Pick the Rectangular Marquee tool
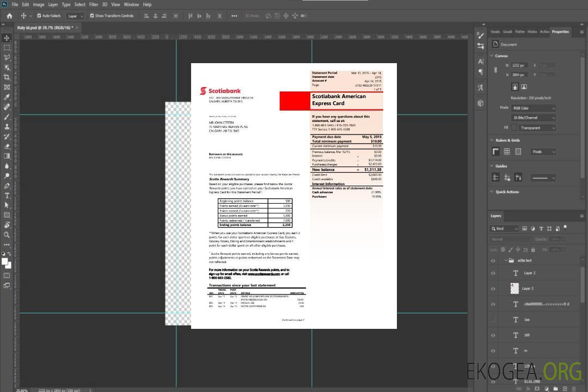 coord(7,47)
